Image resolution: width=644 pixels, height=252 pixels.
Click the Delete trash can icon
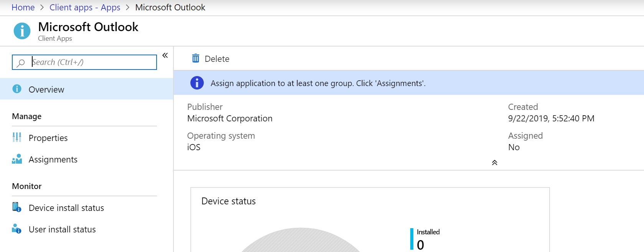[x=196, y=58]
